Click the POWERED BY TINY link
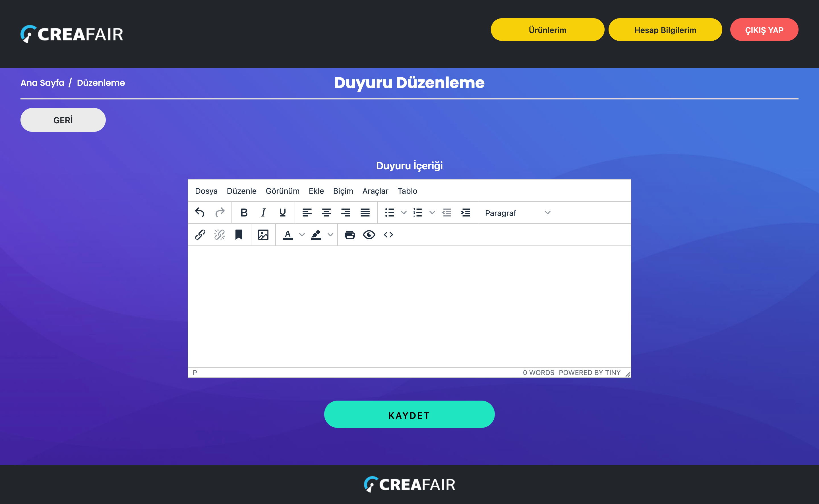Screen dimensions: 819x504 tap(590, 373)
